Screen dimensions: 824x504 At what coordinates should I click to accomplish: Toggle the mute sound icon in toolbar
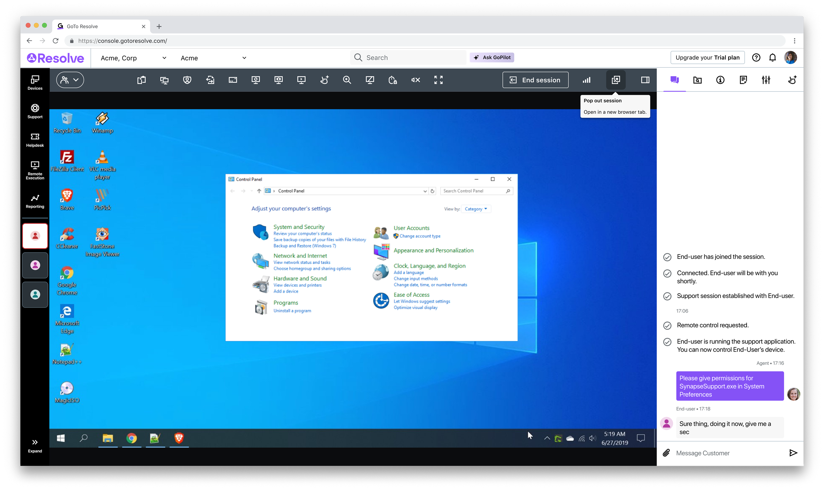click(415, 80)
